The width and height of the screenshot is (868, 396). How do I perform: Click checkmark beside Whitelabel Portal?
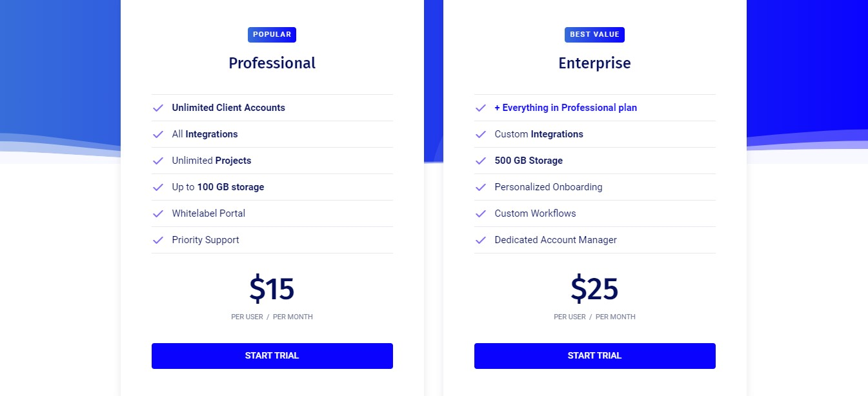pos(157,213)
